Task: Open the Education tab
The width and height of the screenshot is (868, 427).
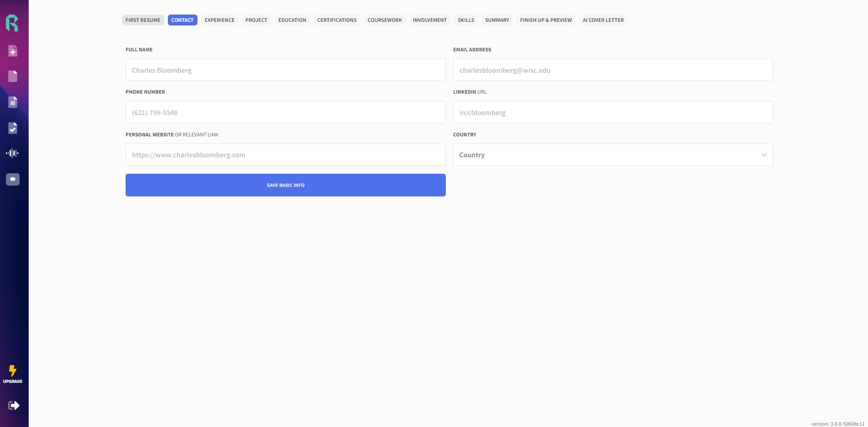Action: 292,20
